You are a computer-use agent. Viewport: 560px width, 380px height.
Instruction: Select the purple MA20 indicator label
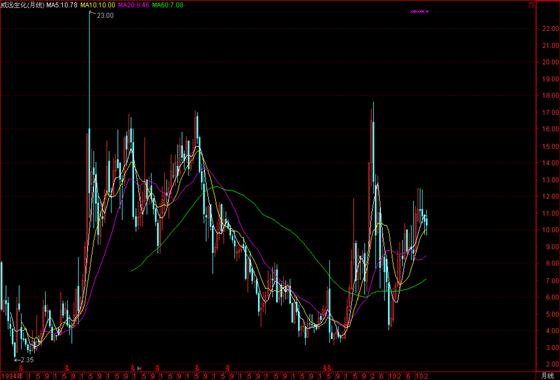click(x=133, y=5)
